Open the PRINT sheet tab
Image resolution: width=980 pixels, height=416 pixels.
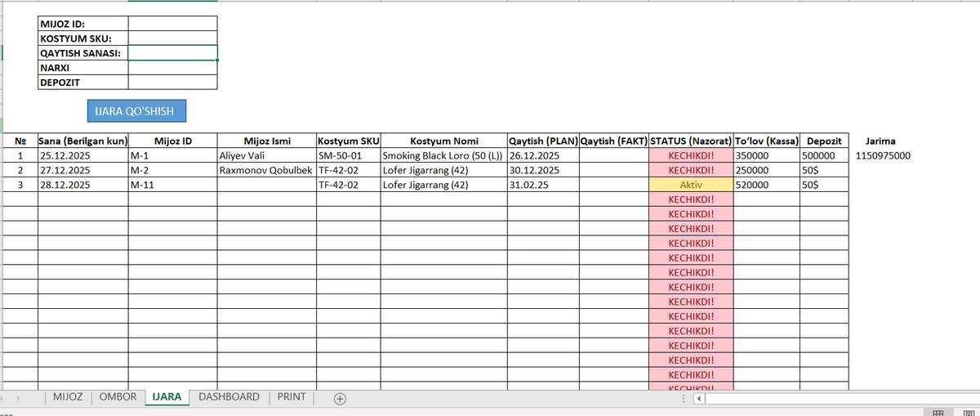click(292, 397)
